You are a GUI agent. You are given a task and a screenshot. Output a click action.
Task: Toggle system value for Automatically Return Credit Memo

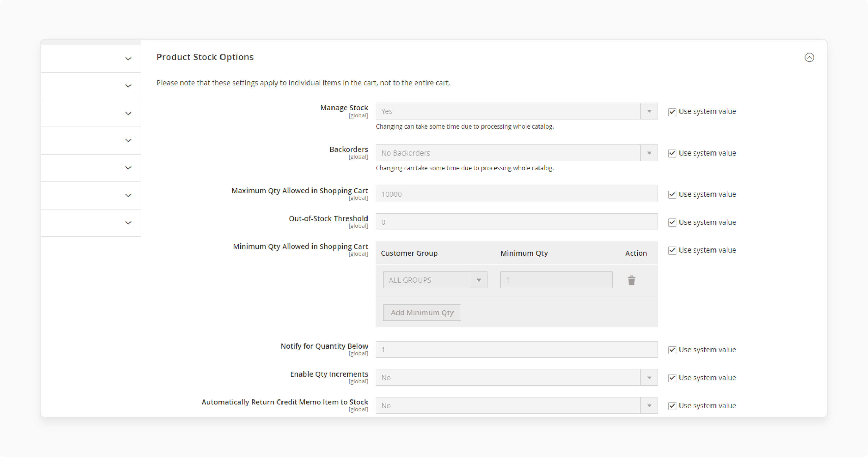click(672, 406)
